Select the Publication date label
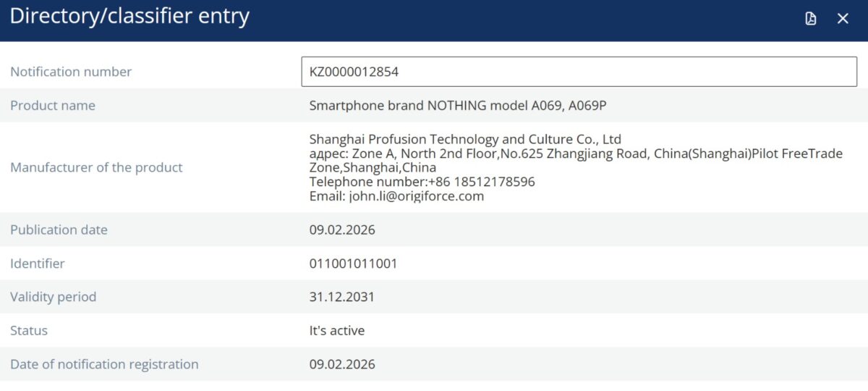Image resolution: width=868 pixels, height=391 pixels. pos(59,230)
